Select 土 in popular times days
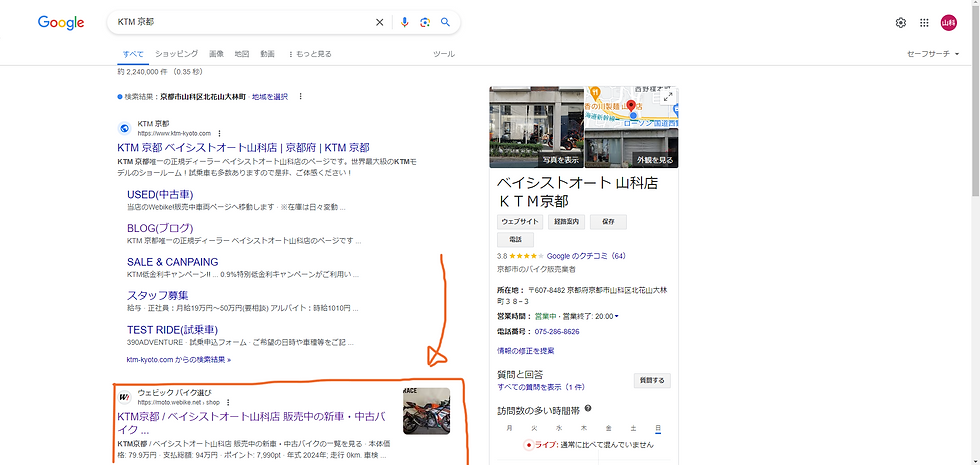Image resolution: width=980 pixels, height=465 pixels. [633, 429]
